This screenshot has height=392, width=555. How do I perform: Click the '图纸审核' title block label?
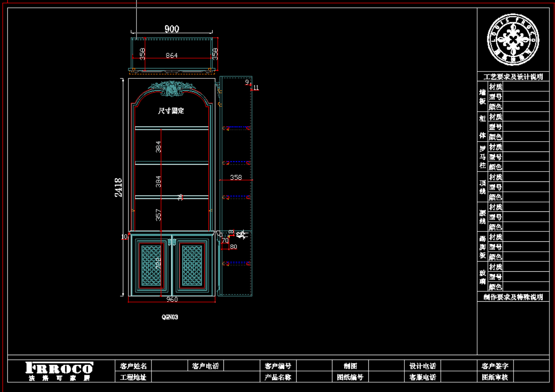pyautogui.click(x=495, y=377)
